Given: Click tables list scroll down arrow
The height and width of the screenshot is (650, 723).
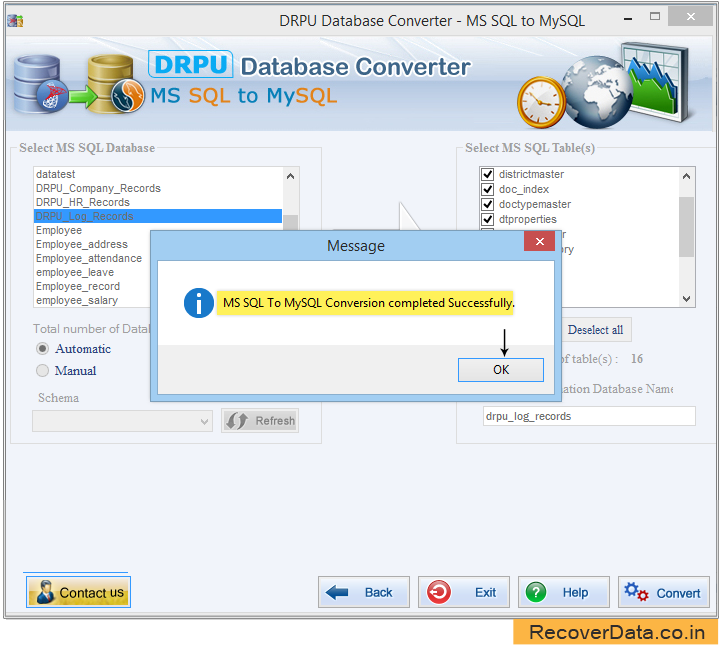Looking at the screenshot, I should click(686, 299).
